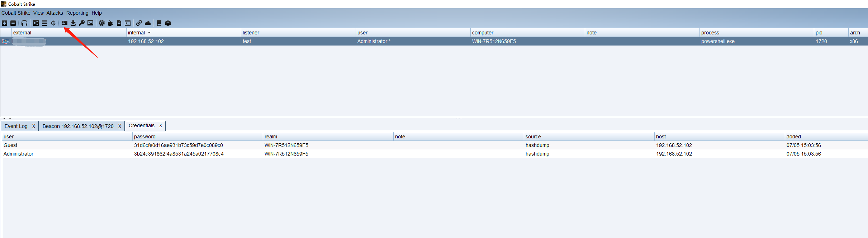Screen dimensions: 868x238
Task: Open the Reporting menu
Action: click(x=77, y=13)
